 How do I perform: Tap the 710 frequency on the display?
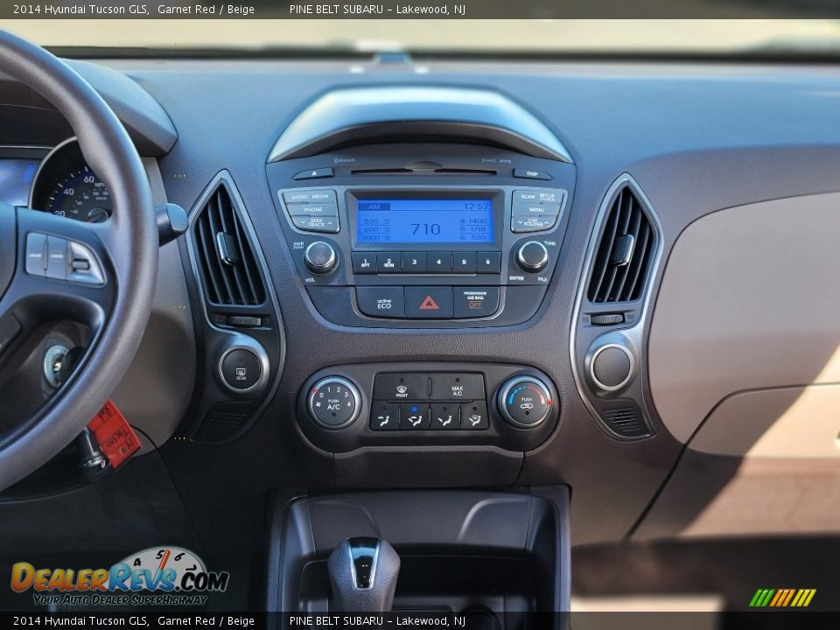point(425,229)
